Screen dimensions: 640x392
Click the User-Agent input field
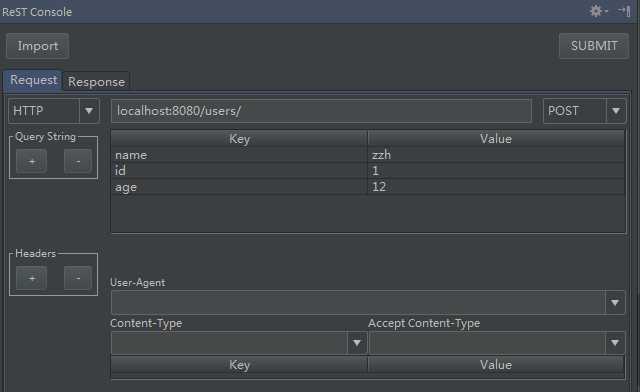click(358, 303)
